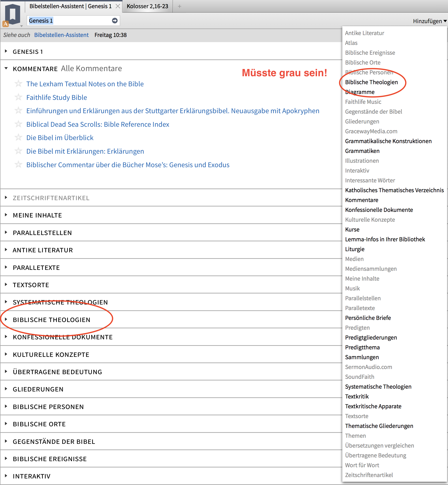
Task: Expand the Interaktiv section
Action: (6, 476)
